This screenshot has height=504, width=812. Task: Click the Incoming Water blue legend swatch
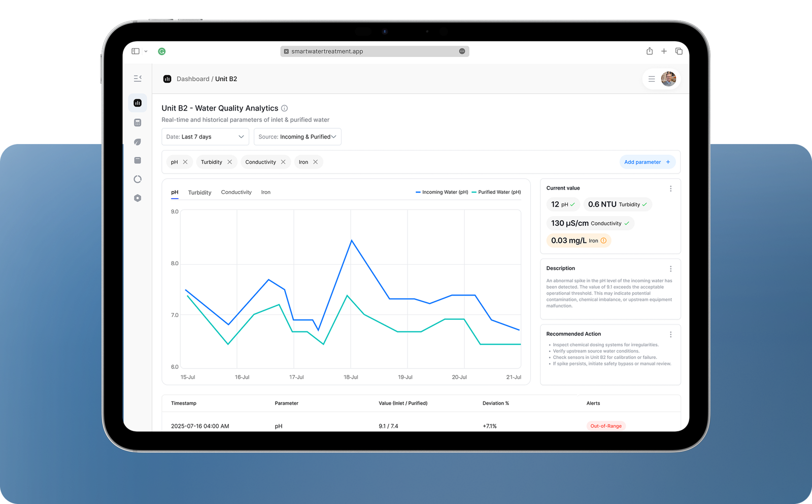[418, 192]
